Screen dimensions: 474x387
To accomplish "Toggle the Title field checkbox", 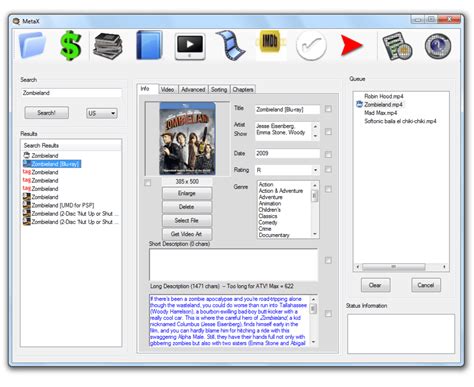I will pyautogui.click(x=328, y=109).
